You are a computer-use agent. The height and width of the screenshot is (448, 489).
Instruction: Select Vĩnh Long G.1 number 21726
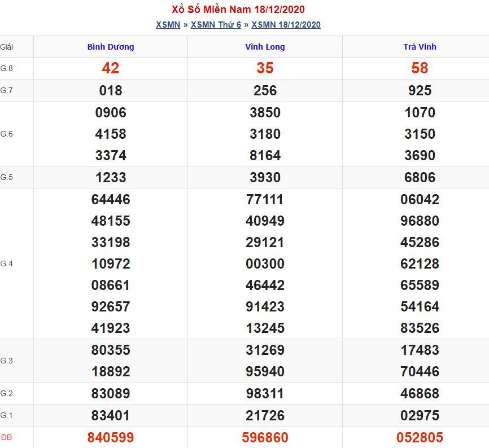tap(265, 415)
